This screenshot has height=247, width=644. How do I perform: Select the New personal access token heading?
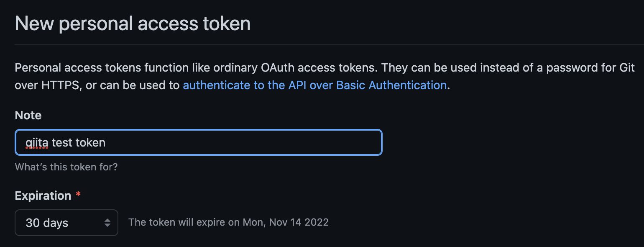133,24
